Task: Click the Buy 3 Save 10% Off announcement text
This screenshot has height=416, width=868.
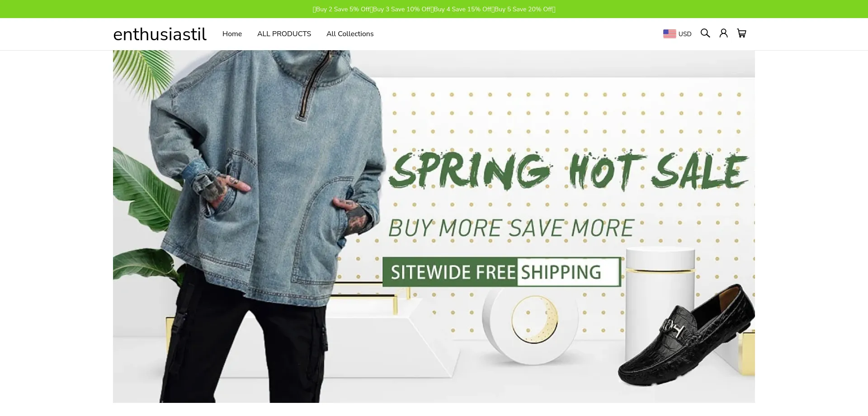Action: click(x=402, y=9)
